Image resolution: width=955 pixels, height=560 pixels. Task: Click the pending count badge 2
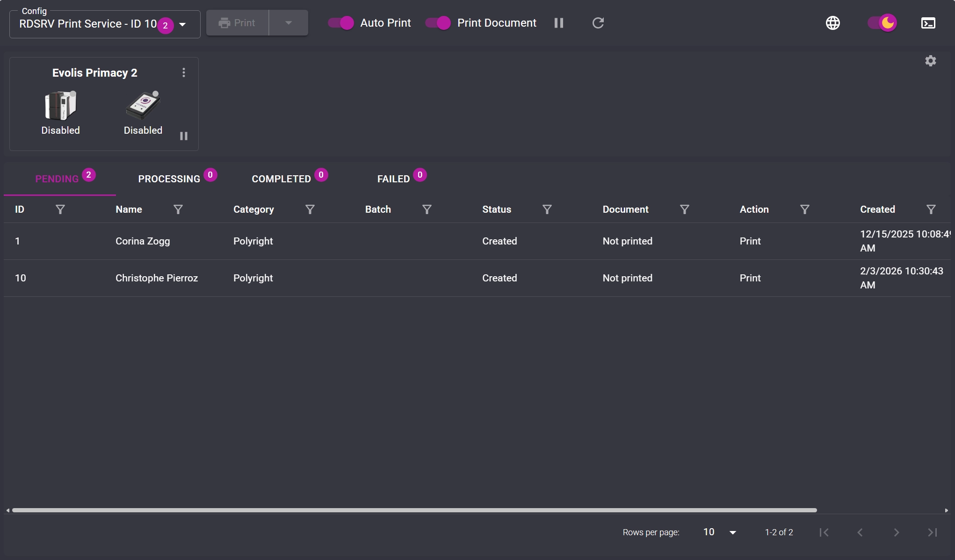pos(88,175)
